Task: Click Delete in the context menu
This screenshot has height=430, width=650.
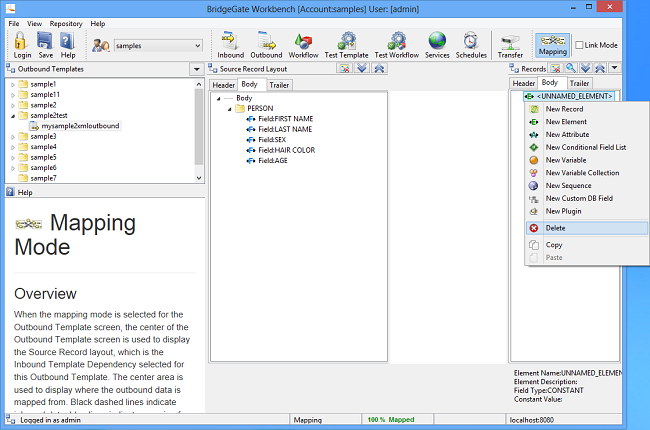Action: (x=586, y=228)
